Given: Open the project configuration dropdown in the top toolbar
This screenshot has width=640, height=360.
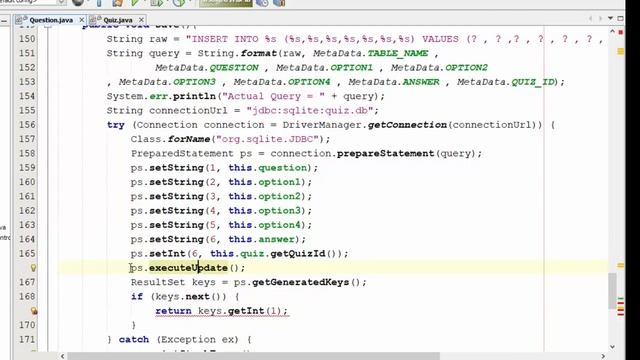Looking at the screenshot, I should pos(61,2).
